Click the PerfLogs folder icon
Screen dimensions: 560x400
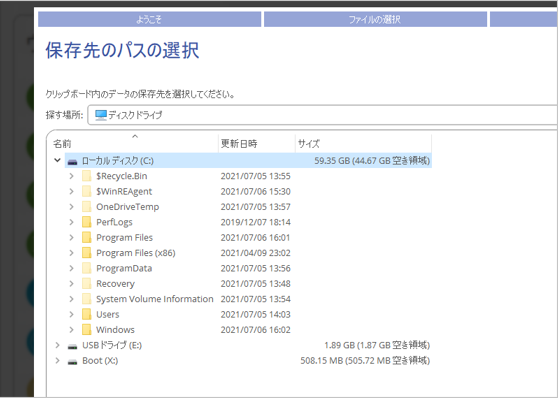point(86,222)
